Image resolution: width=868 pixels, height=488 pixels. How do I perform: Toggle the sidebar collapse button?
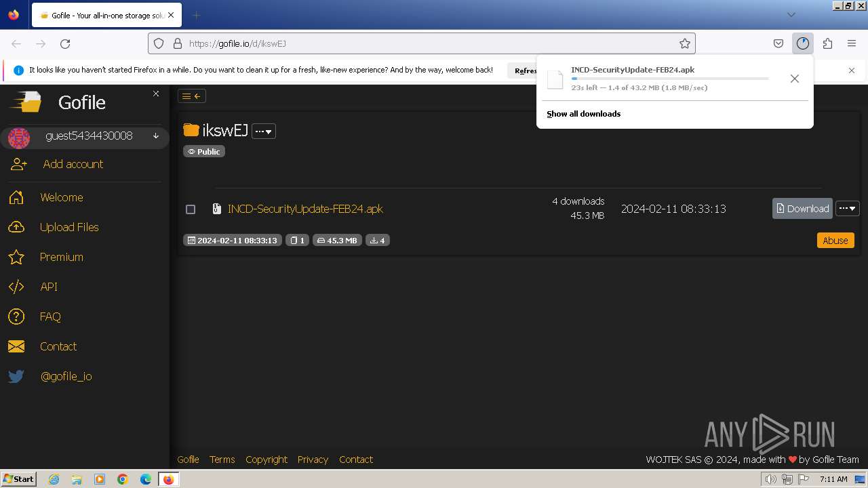[192, 96]
